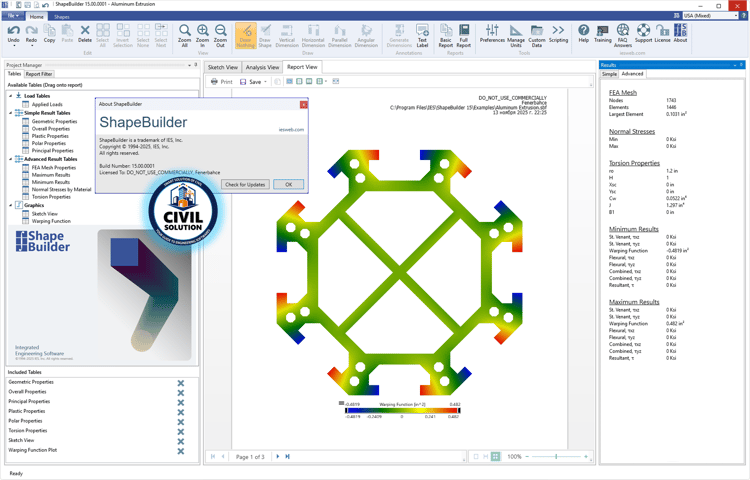This screenshot has height=480, width=750.
Task: Select Applied Loads table item
Action: point(47,104)
